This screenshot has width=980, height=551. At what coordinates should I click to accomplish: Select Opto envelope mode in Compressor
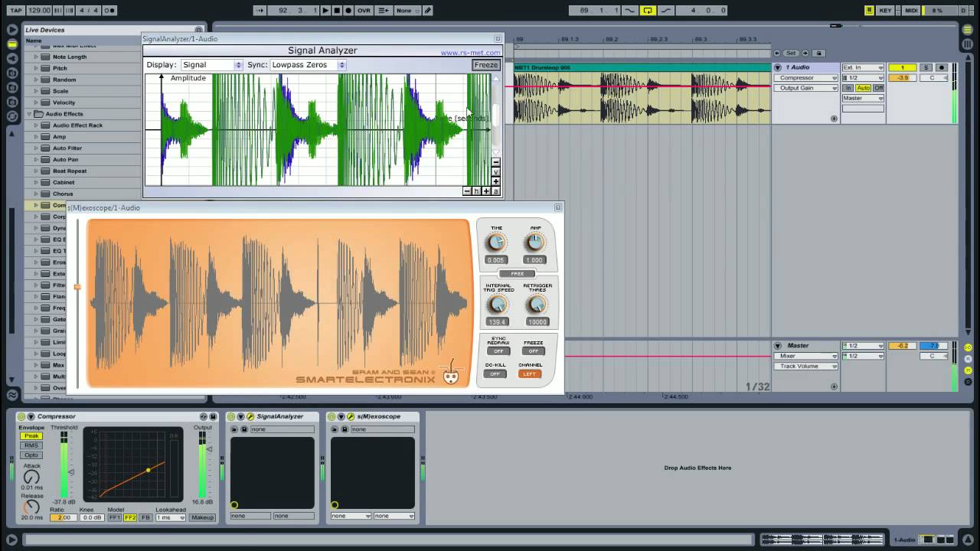(31, 455)
